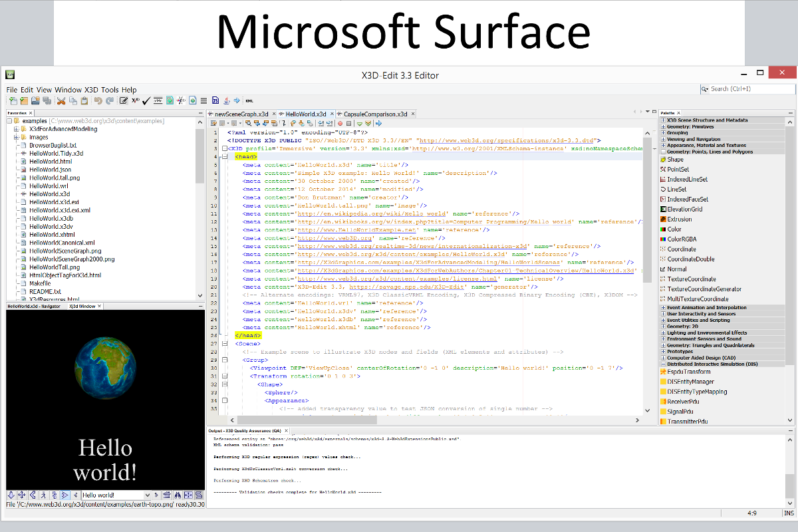Open the Tools menu
Image resolution: width=798 pixels, height=532 pixels.
click(110, 90)
